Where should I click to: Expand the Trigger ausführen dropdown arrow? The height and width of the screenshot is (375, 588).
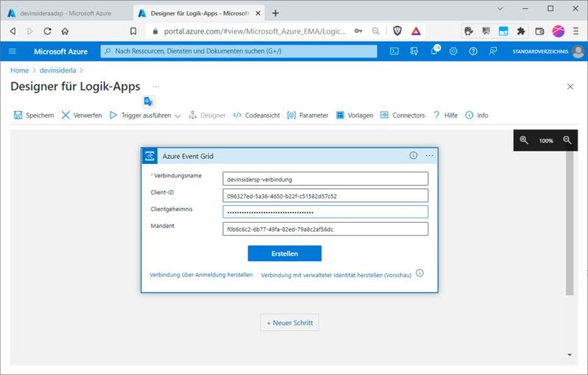tap(178, 115)
